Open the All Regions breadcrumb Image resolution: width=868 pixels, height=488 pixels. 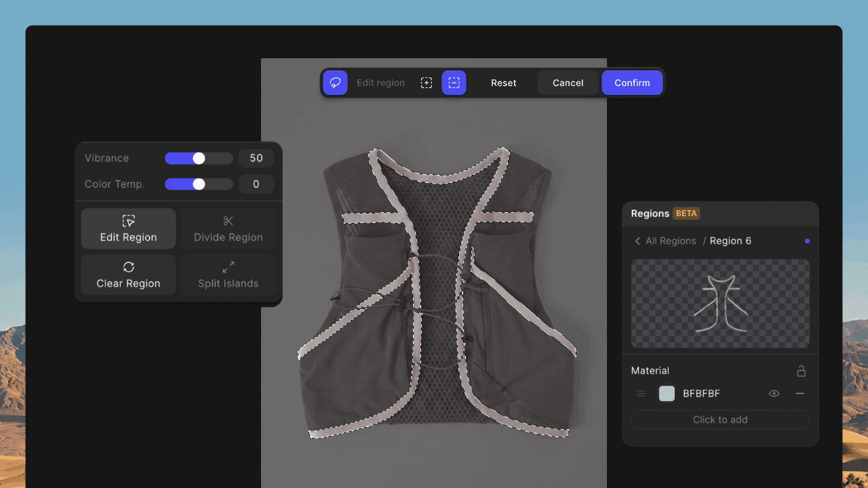point(671,241)
